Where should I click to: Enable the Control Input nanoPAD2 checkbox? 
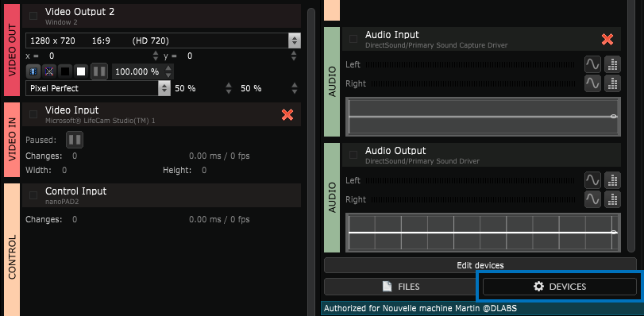click(x=33, y=195)
